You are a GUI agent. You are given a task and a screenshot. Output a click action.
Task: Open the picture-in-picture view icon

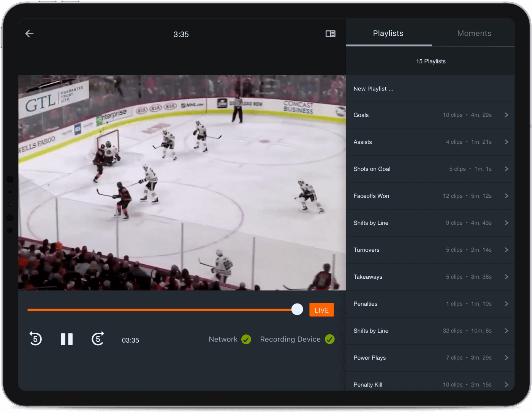click(x=330, y=34)
